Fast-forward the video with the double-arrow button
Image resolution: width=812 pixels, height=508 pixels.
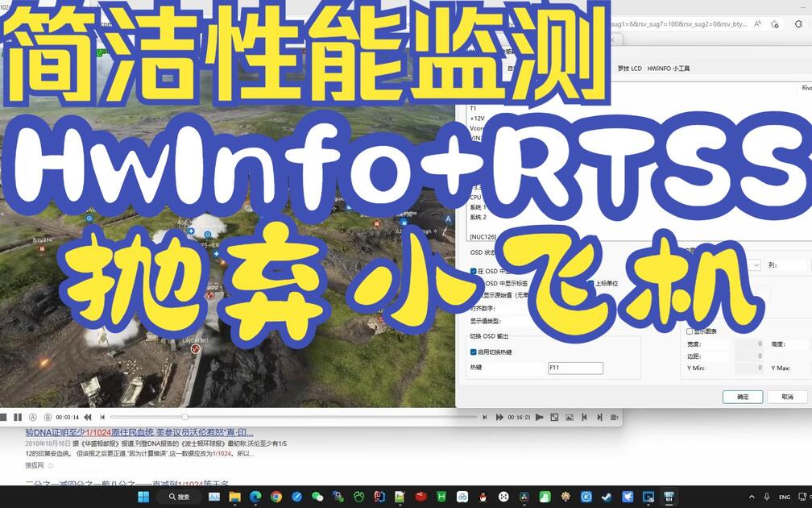click(499, 417)
